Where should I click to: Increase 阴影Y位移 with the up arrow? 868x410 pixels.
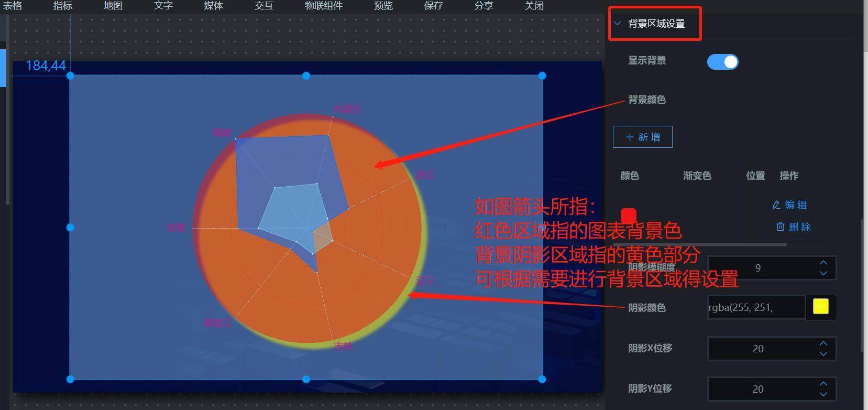coord(823,383)
